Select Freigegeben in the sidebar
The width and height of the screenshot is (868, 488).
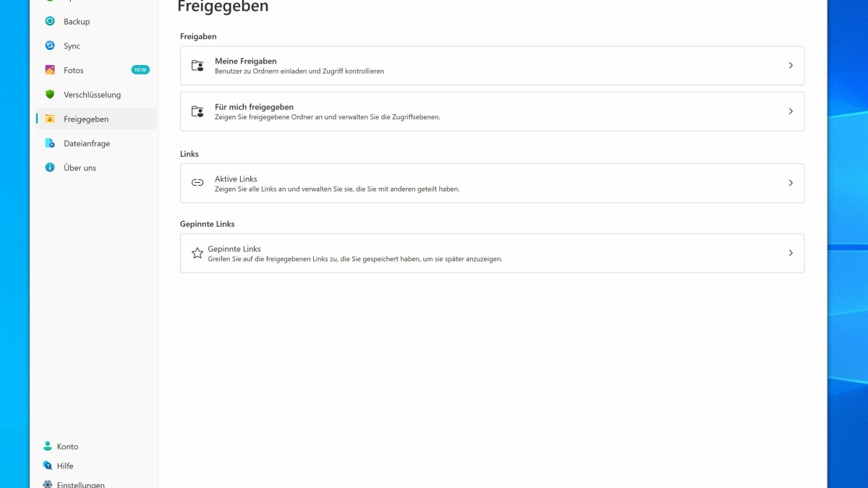86,119
